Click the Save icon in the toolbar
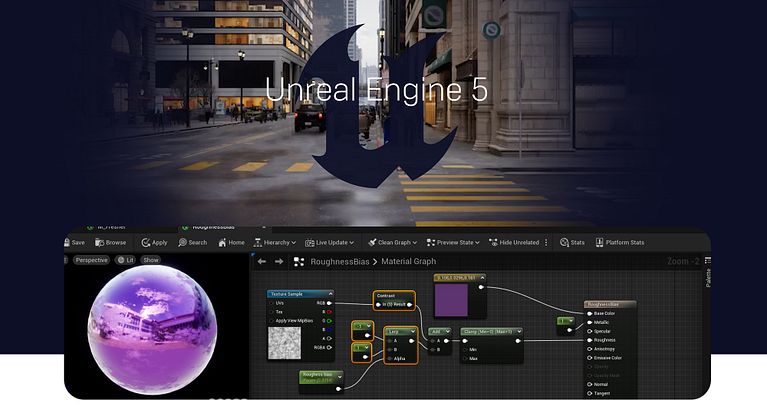 tap(76, 242)
